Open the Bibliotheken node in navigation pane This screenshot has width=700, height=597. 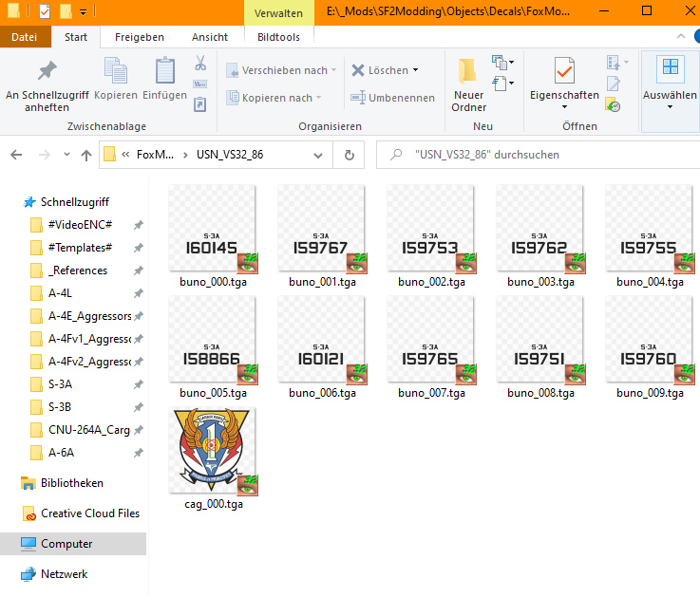point(62,483)
